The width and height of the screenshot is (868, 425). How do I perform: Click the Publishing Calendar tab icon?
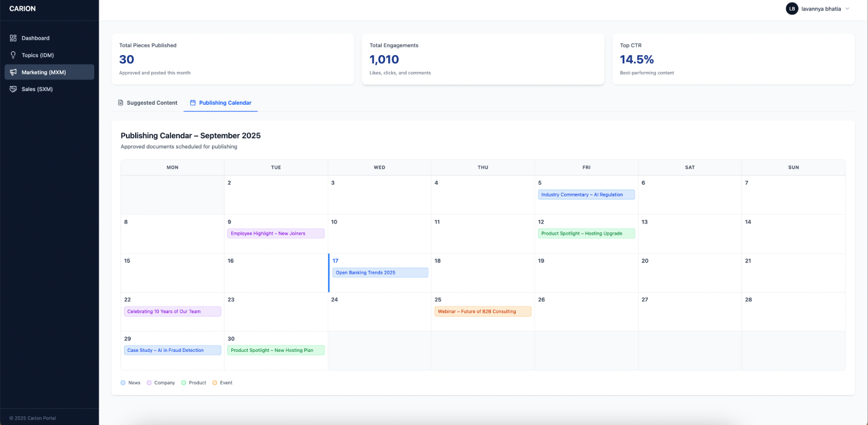(x=193, y=103)
